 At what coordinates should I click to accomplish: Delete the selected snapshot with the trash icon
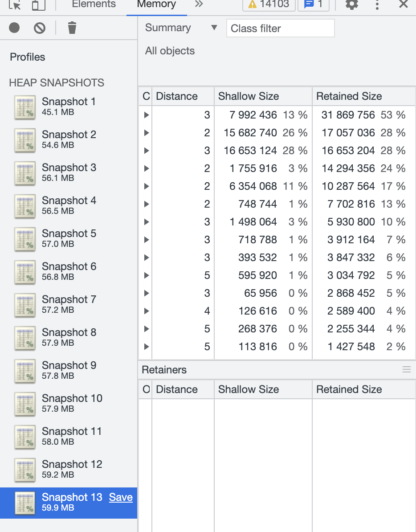click(x=73, y=28)
